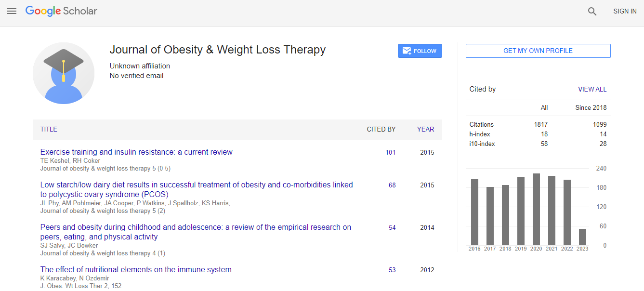
Task: Open Exercise training and insulin resistance article
Action: click(136, 152)
